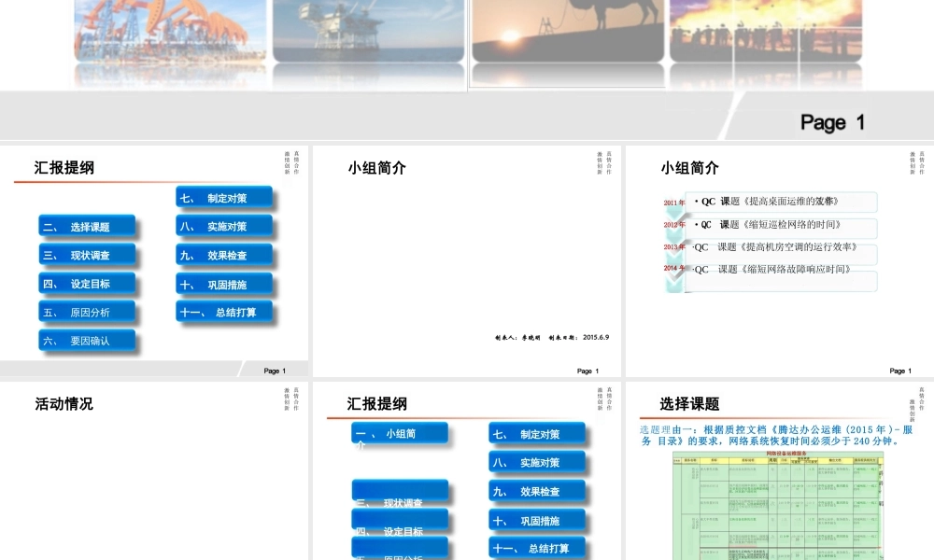The height and width of the screenshot is (560, 934).
Task: Click the 2014年 year label
Action: (x=673, y=268)
